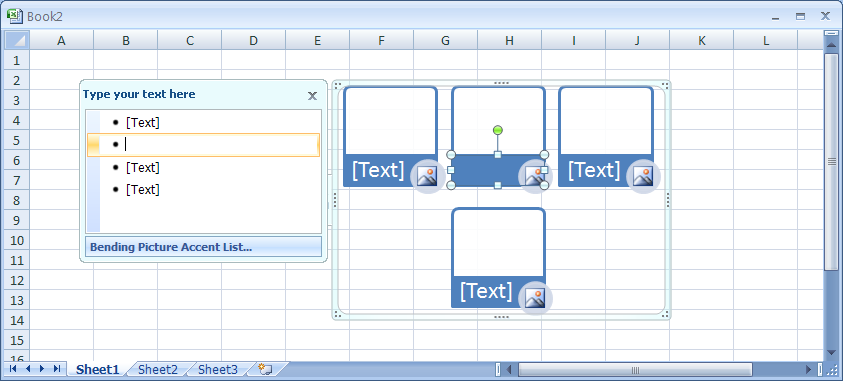Screen dimensions: 843x381
Task: Click the Excel icon beside Book2 title
Action: [15, 16]
